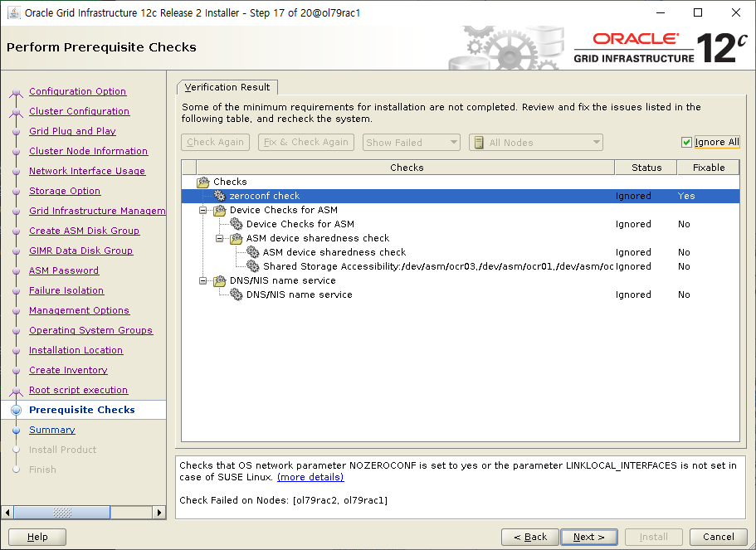The image size is (756, 550).
Task: Go to Network Interface Usage step
Action: coord(87,171)
